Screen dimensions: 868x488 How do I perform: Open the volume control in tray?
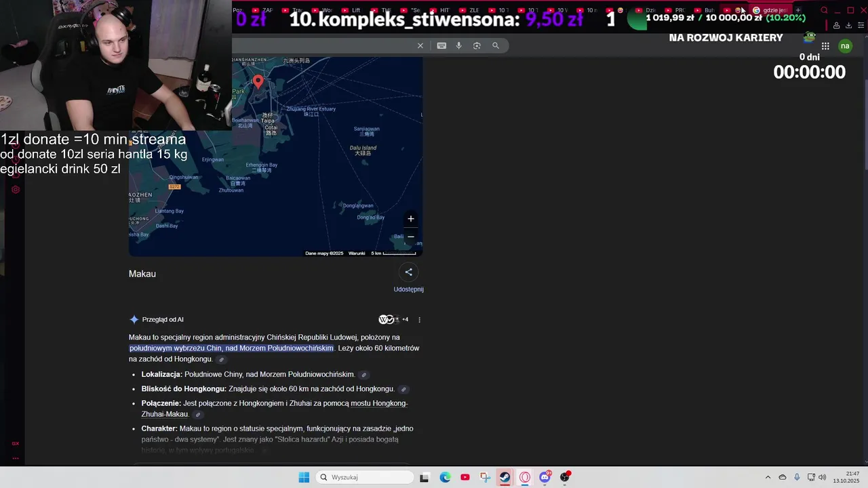823,477
